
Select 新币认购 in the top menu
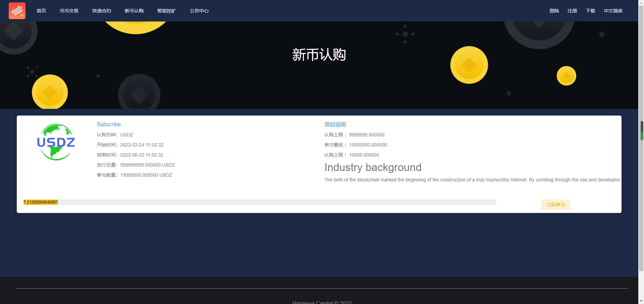click(134, 11)
